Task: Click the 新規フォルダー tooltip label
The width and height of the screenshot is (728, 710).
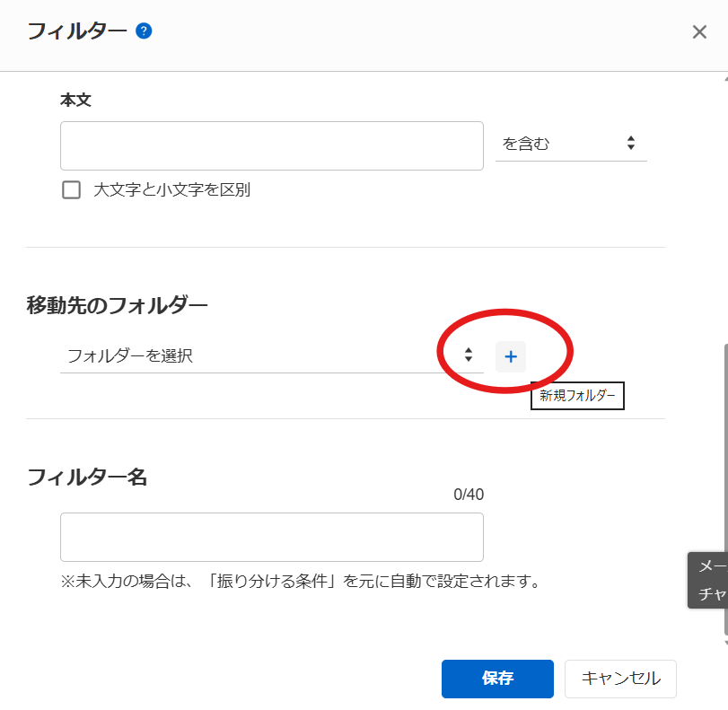Action: click(x=577, y=396)
